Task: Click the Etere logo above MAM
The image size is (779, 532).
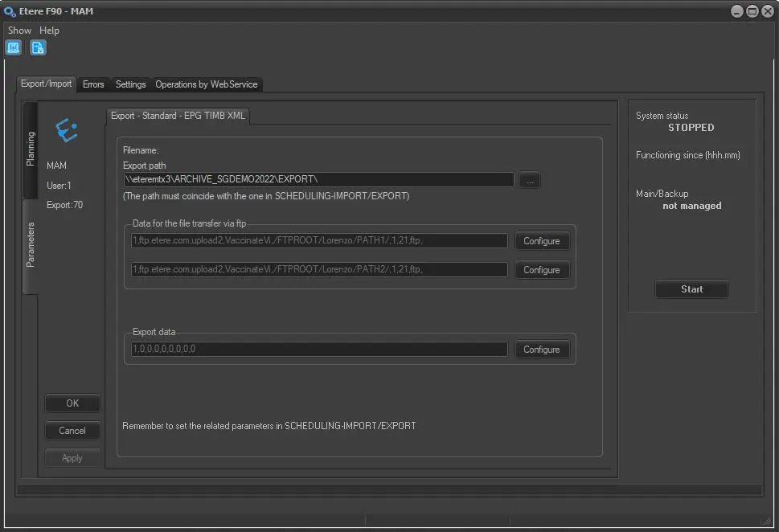Action: [66, 131]
